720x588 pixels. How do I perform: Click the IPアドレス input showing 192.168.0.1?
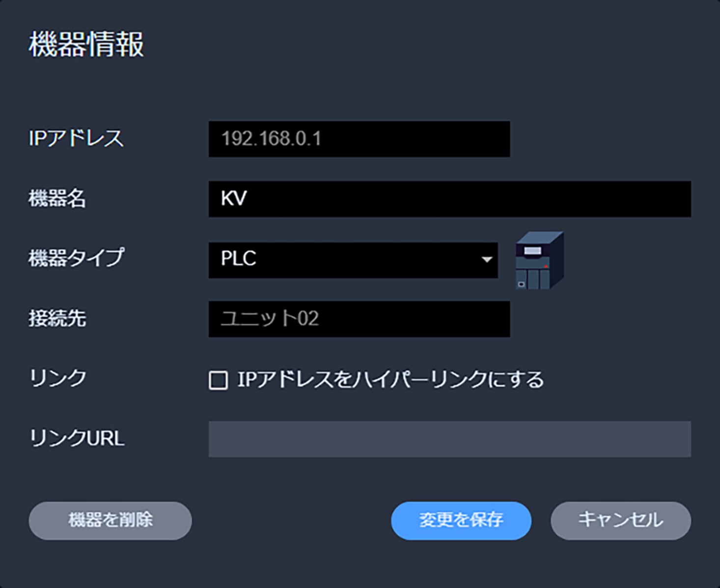click(x=359, y=139)
